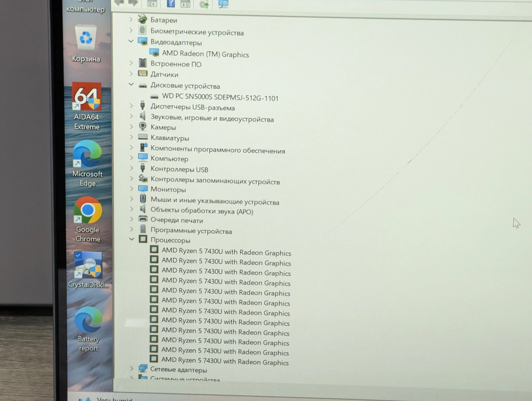The image size is (532, 401).
Task: Click the Батареи category icon
Action: coord(142,19)
